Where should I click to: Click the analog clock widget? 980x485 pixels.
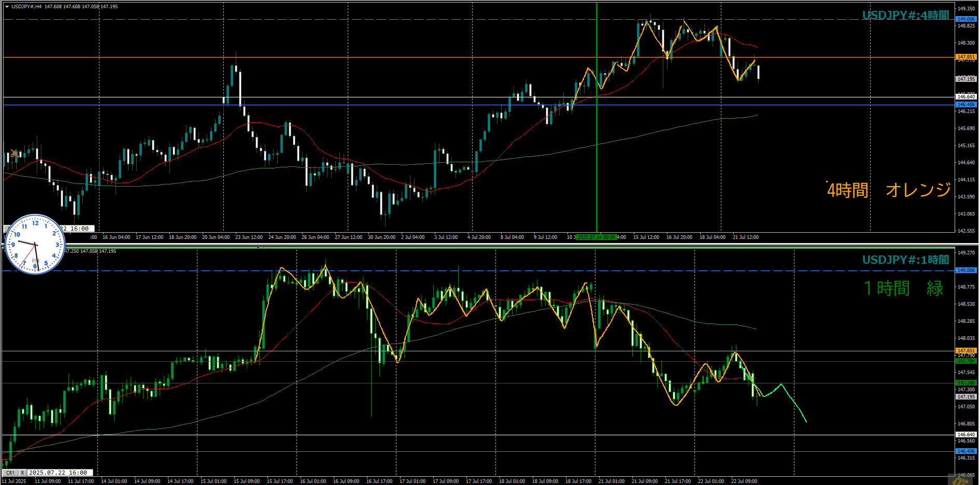coord(35,244)
